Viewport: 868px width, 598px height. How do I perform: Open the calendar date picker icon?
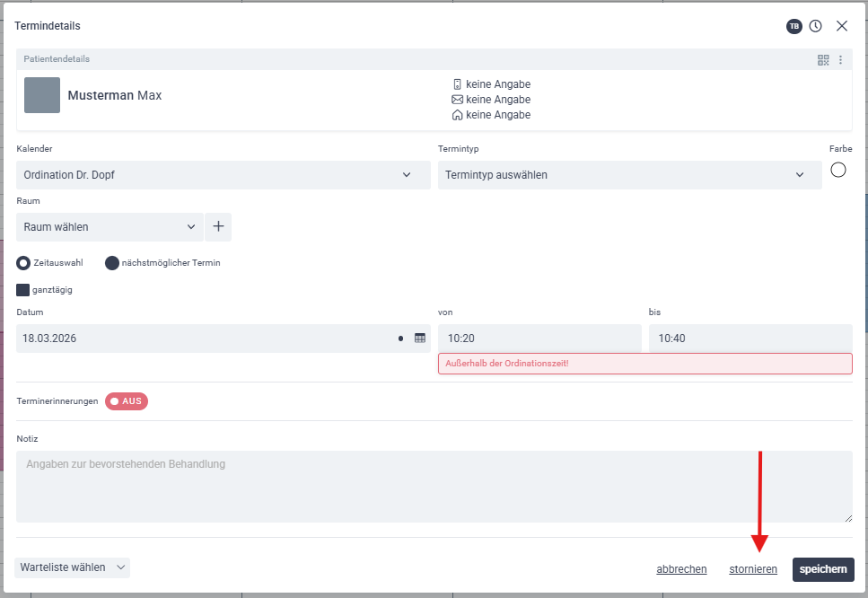[x=419, y=339]
